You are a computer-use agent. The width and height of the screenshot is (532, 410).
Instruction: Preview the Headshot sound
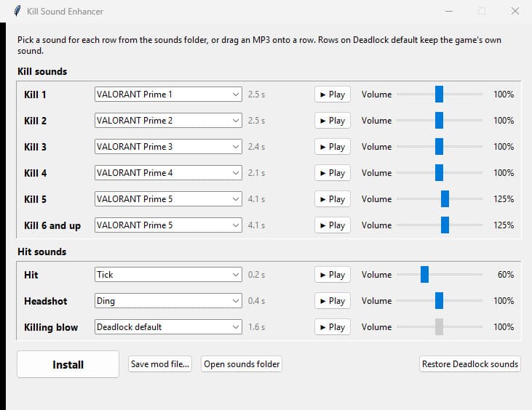[x=332, y=301]
